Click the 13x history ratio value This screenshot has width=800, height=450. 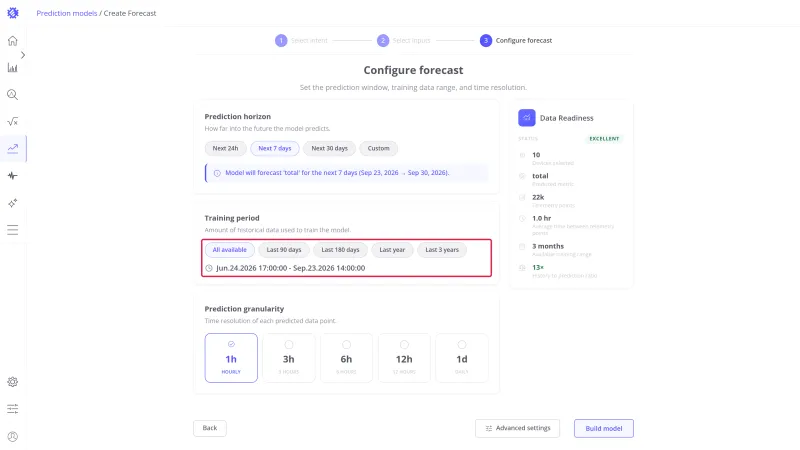(538, 267)
